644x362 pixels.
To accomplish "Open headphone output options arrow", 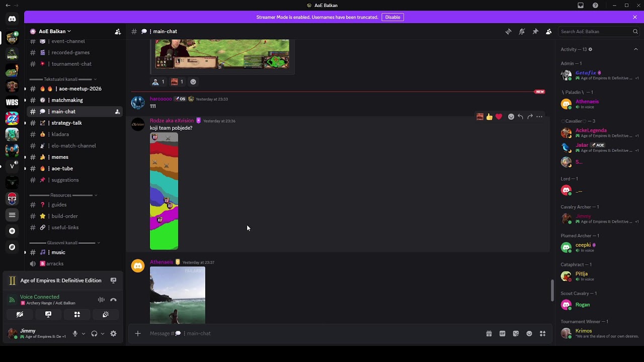I will (x=103, y=333).
